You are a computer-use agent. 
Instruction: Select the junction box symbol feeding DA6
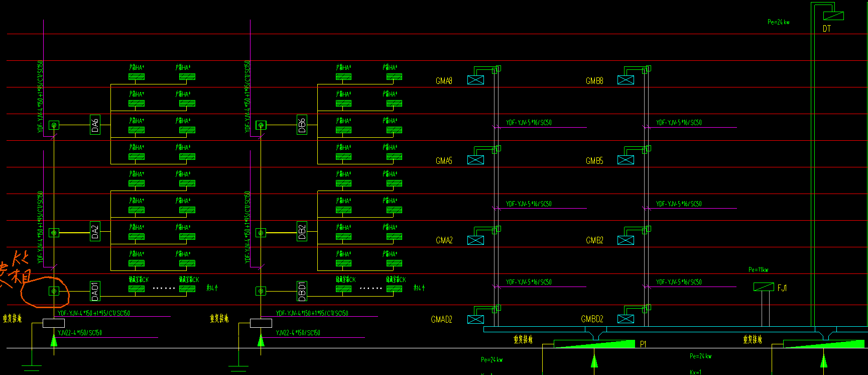coord(54,125)
